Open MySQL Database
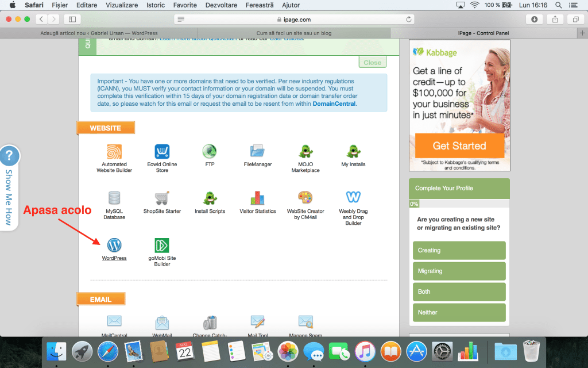 pyautogui.click(x=114, y=198)
